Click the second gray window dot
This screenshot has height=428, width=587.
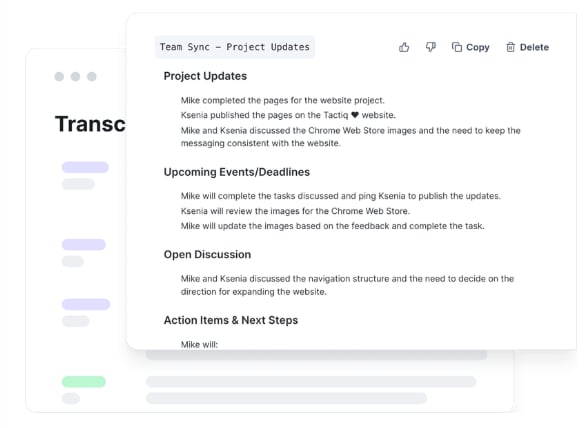click(75, 76)
